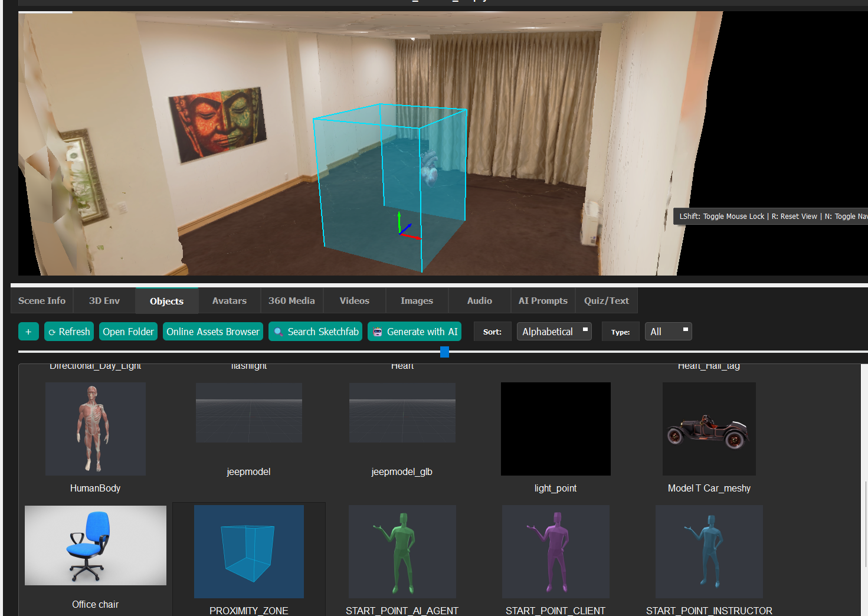Open the 360 Media tab
The image size is (868, 616).
click(291, 300)
